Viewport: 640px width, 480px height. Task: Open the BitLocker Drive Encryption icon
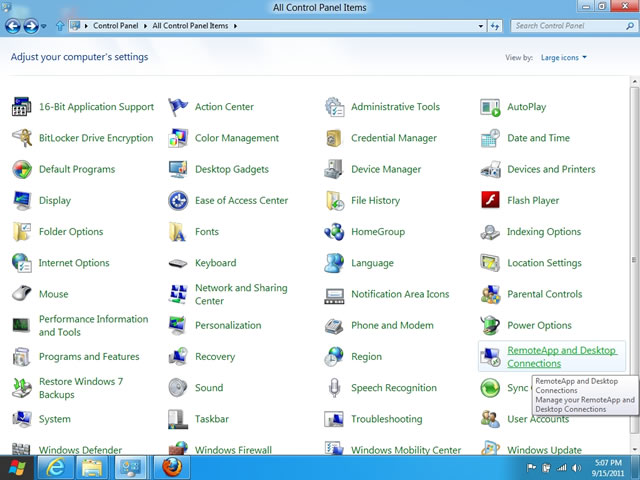coord(22,138)
